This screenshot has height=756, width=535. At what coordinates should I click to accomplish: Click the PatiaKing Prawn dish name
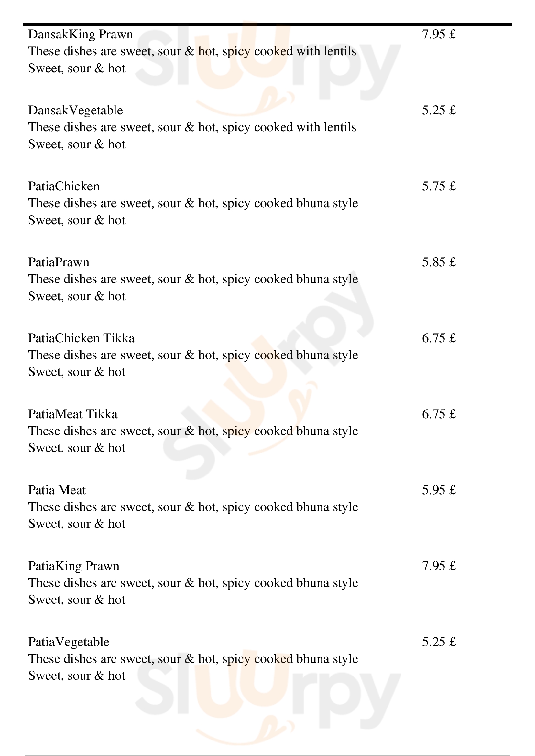point(74,566)
